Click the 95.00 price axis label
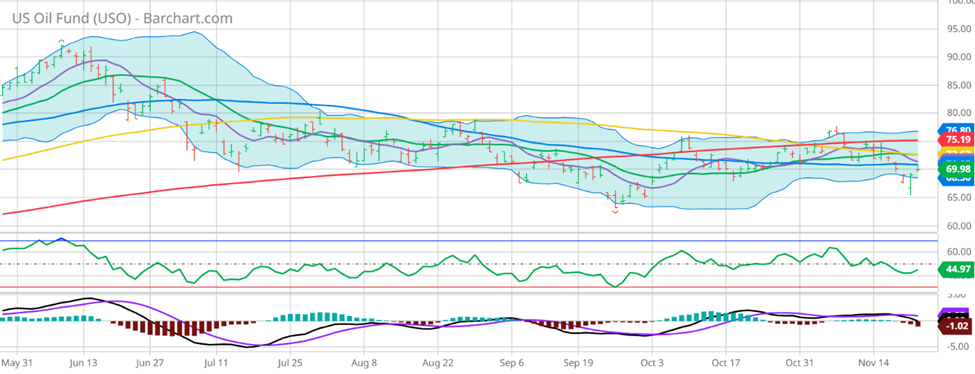975x374 pixels. point(958,29)
